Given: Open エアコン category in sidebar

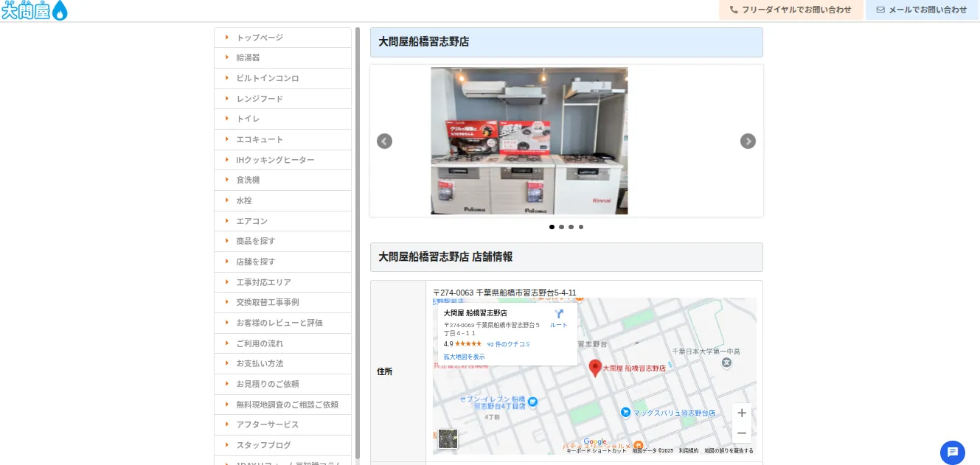Looking at the screenshot, I should click(x=282, y=221).
